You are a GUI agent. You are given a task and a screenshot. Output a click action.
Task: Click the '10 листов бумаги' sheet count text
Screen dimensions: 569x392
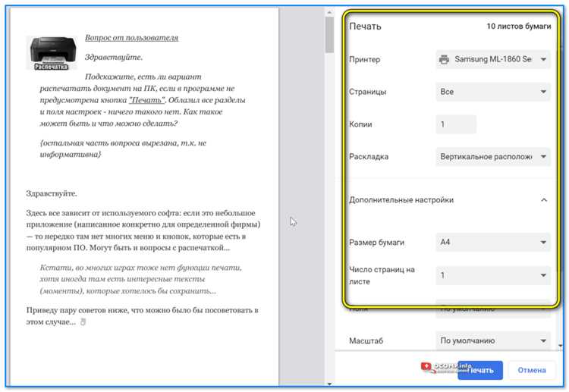point(519,26)
